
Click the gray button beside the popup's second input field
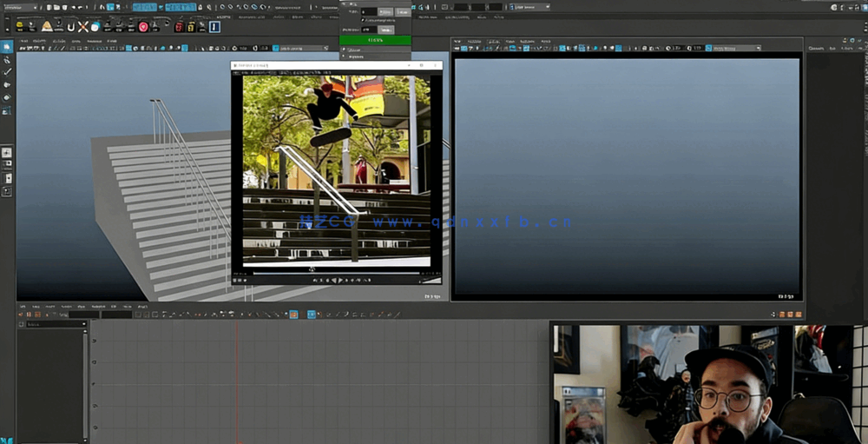[386, 30]
